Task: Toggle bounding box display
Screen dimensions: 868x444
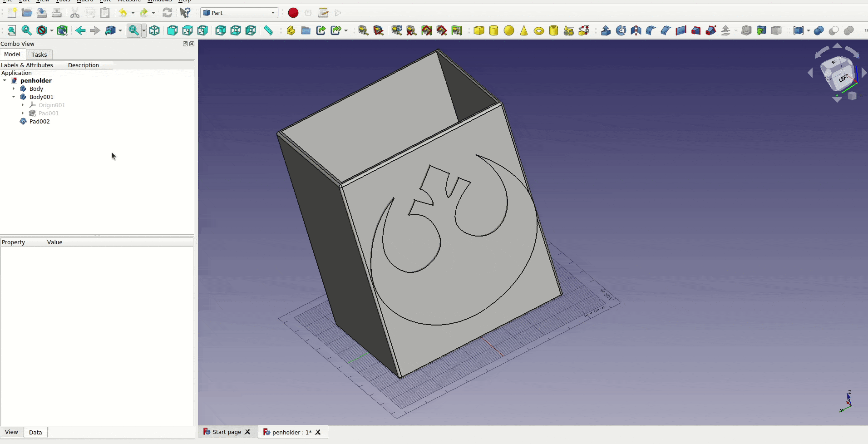Action: [62, 30]
